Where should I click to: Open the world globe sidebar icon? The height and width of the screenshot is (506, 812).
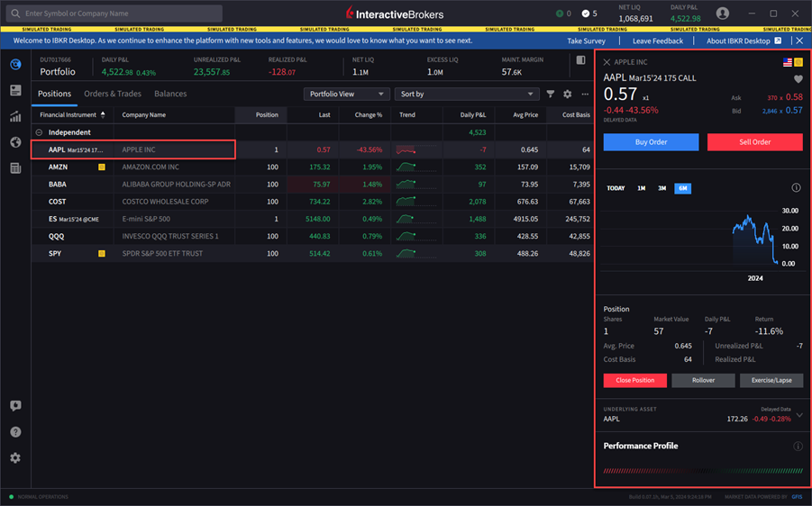point(15,142)
